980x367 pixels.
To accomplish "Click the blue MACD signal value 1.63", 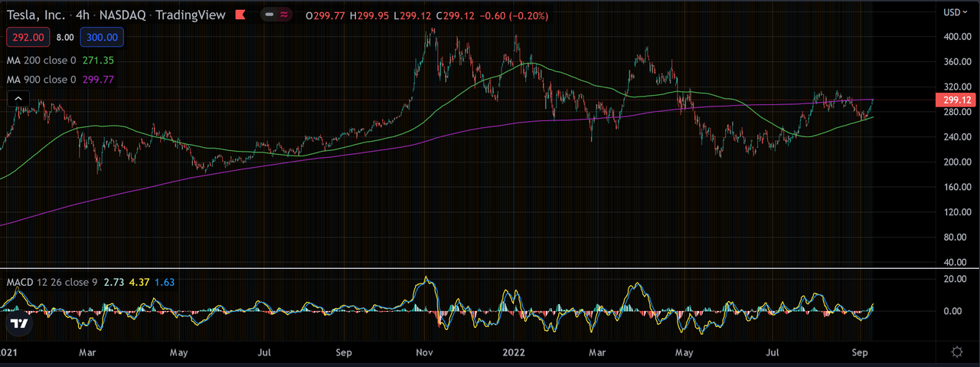I will pyautogui.click(x=165, y=283).
